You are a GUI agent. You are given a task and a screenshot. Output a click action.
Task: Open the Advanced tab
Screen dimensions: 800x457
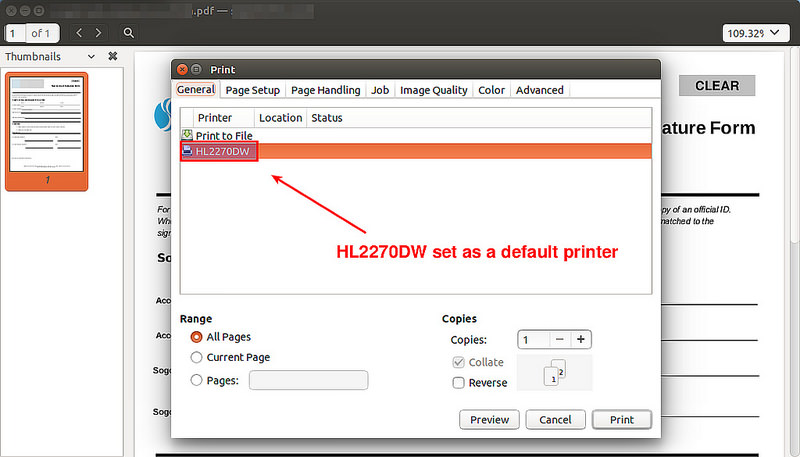pyautogui.click(x=540, y=90)
